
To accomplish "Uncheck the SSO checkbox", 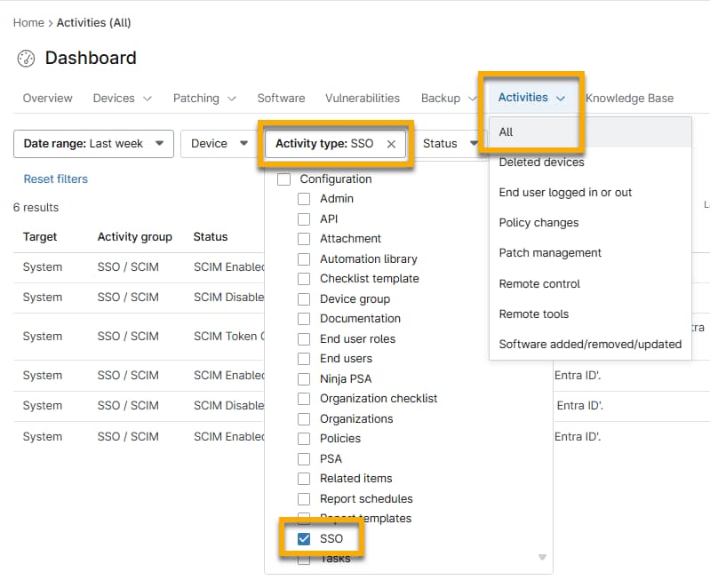I will [304, 539].
